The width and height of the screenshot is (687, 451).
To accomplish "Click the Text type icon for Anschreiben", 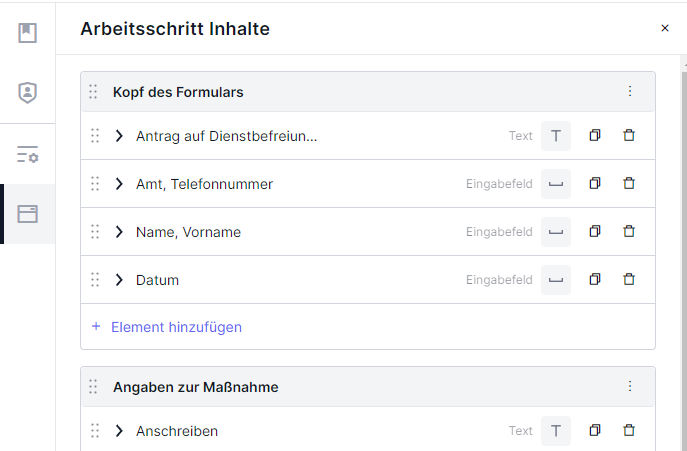I will (x=556, y=431).
